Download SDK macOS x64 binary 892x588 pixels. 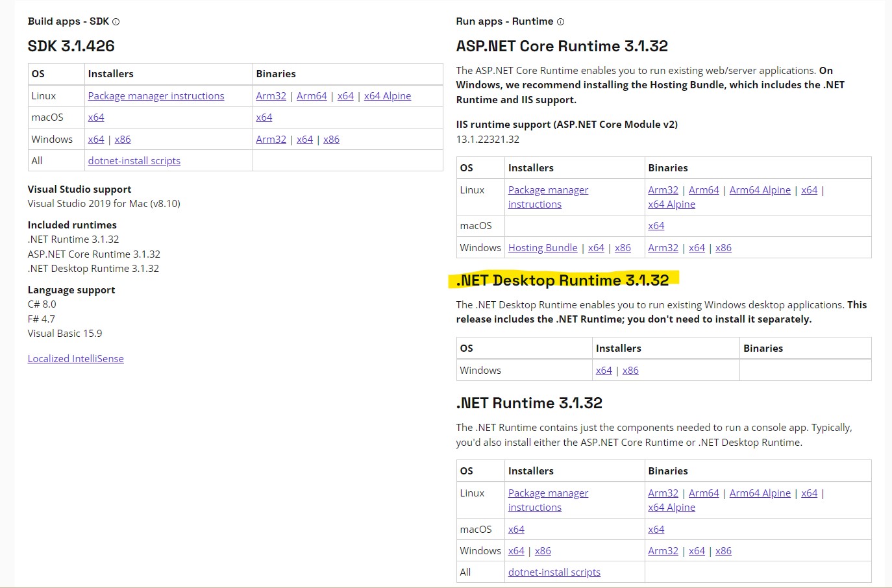pos(264,117)
